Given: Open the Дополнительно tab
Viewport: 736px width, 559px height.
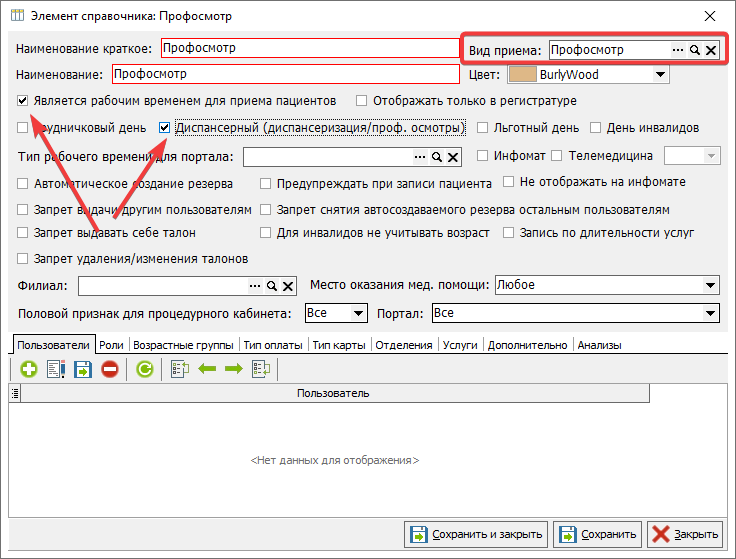Looking at the screenshot, I should pos(527,345).
